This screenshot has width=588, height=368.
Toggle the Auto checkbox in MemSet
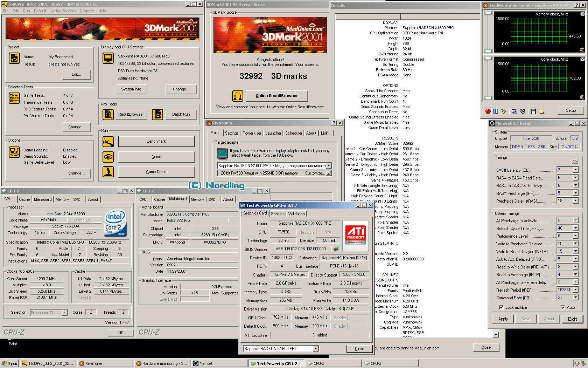563,307
